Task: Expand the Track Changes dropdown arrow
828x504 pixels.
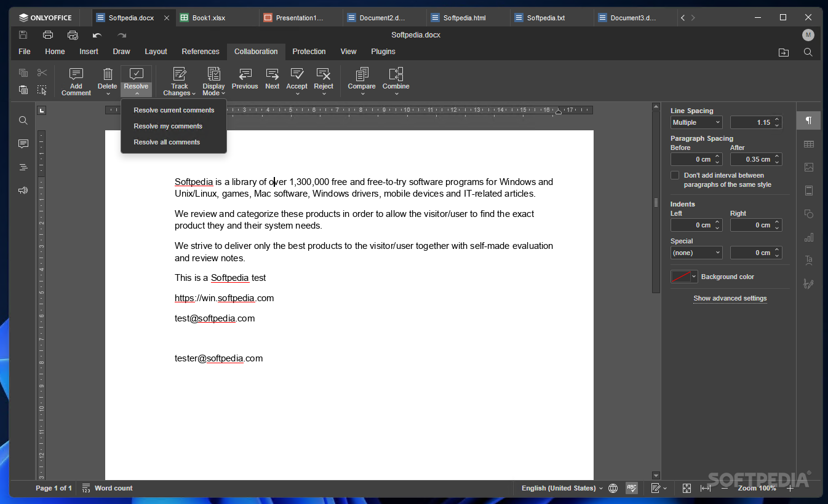Action: point(194,94)
